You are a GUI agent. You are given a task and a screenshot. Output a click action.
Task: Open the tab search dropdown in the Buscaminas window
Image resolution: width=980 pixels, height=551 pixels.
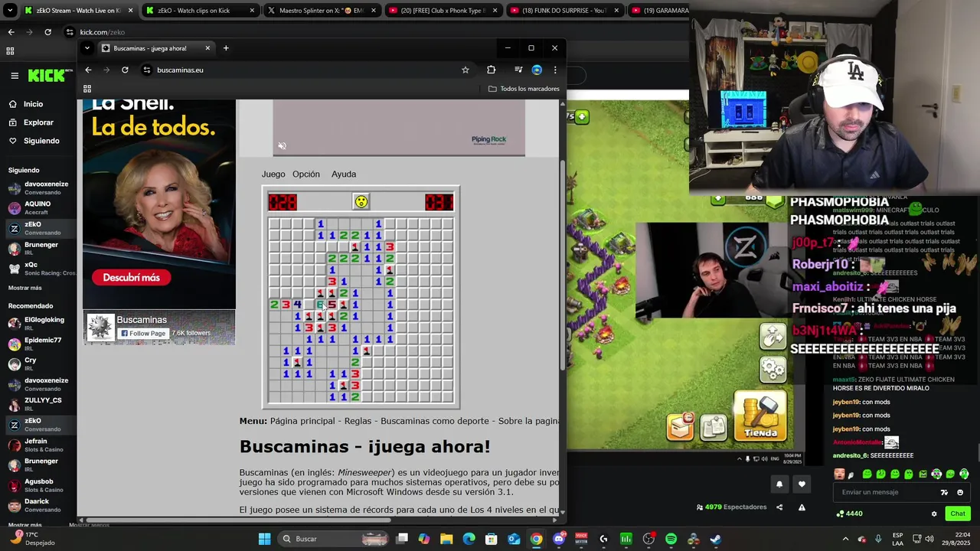[87, 48]
